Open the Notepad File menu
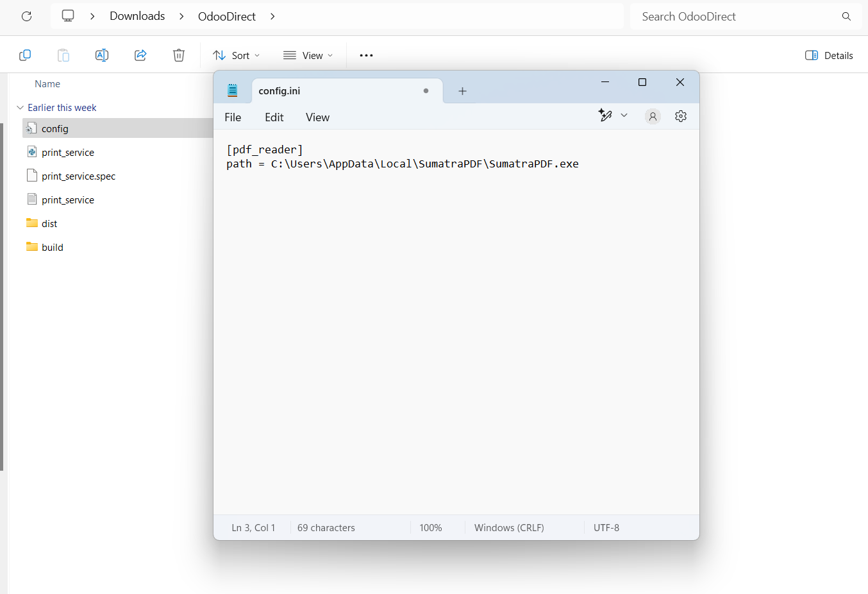 233,117
